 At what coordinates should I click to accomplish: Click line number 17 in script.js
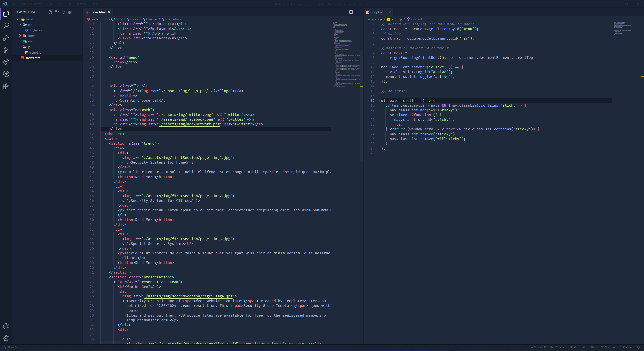click(372, 101)
